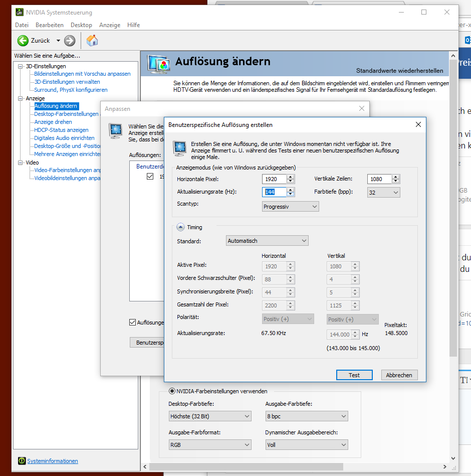Open the Desktop-Farbtiefe dropdown
This screenshot has height=476, width=471.
pos(210,416)
